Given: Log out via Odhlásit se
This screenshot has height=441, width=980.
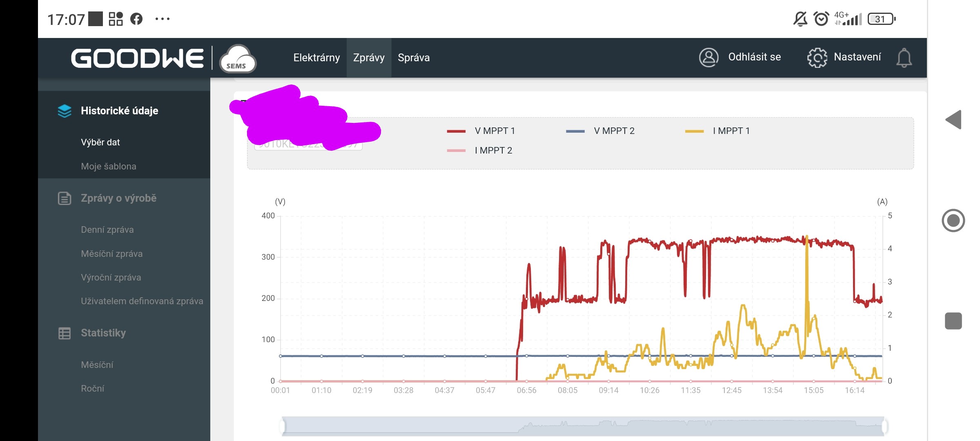Looking at the screenshot, I should (755, 57).
